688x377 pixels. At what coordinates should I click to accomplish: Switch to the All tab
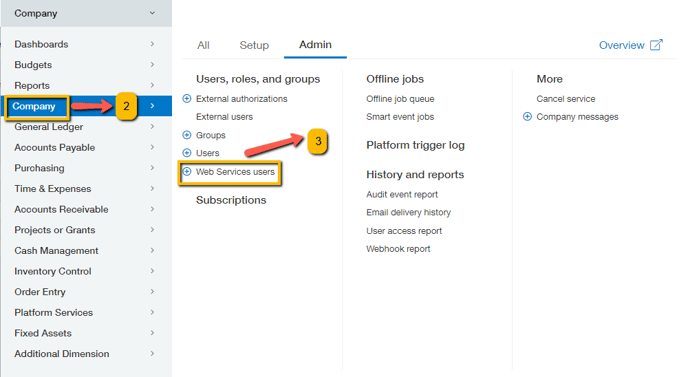(x=203, y=45)
